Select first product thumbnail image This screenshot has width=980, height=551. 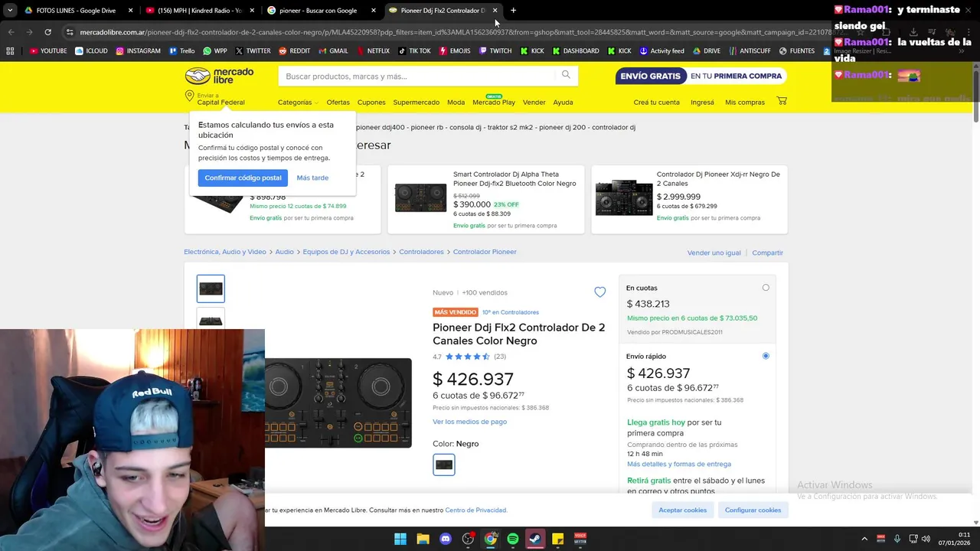pos(211,289)
